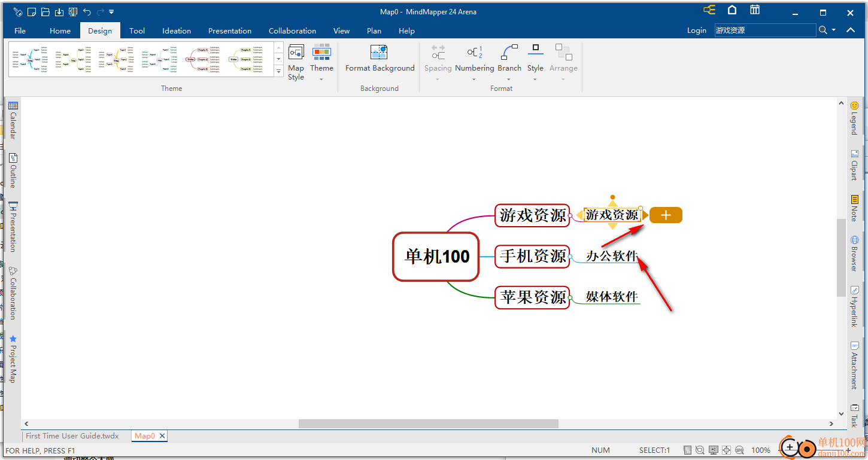Screen dimensions: 868x460
Task: Create a new map with the quick toolbar icon
Action: coord(32,12)
